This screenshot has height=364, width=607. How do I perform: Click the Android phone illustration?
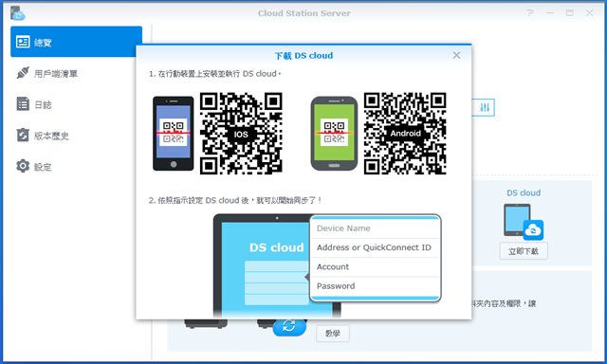tap(334, 134)
